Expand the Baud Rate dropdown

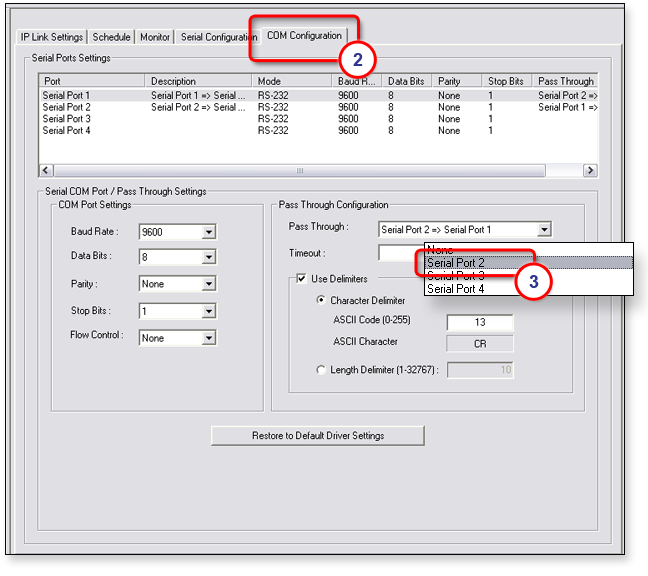pyautogui.click(x=209, y=232)
